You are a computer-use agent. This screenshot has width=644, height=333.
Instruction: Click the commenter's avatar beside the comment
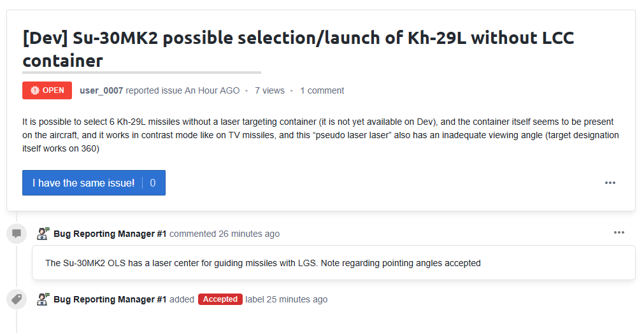pyautogui.click(x=43, y=234)
